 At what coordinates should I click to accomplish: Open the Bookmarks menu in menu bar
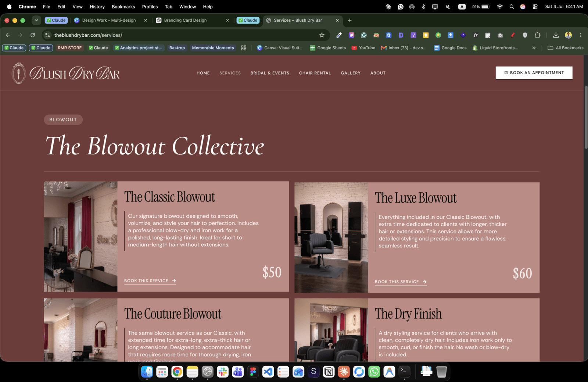pos(123,7)
